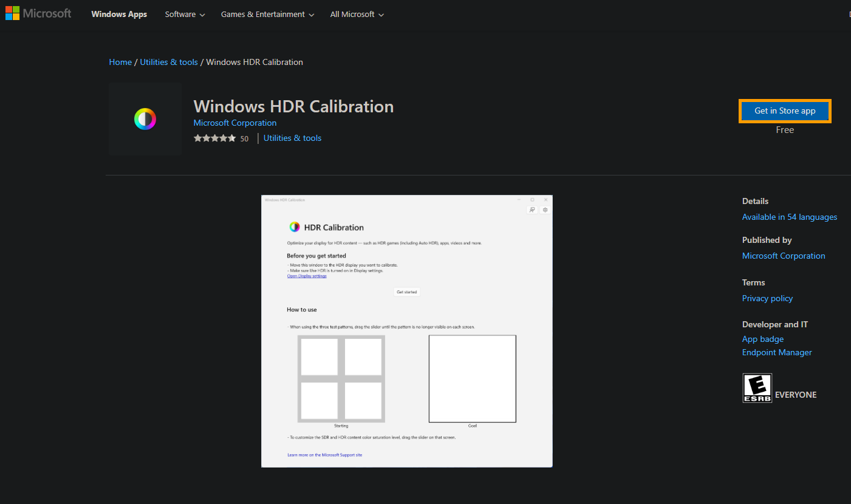View the 50 ratings count

coord(244,138)
